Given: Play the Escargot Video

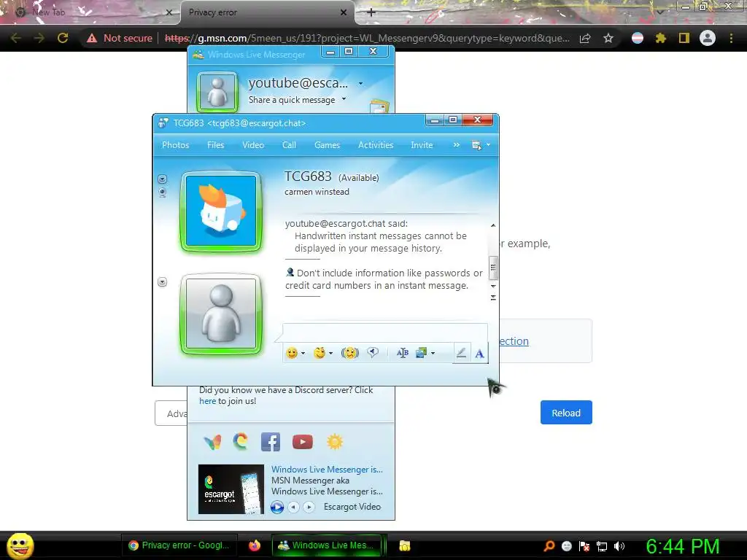Looking at the screenshot, I should pos(276,507).
